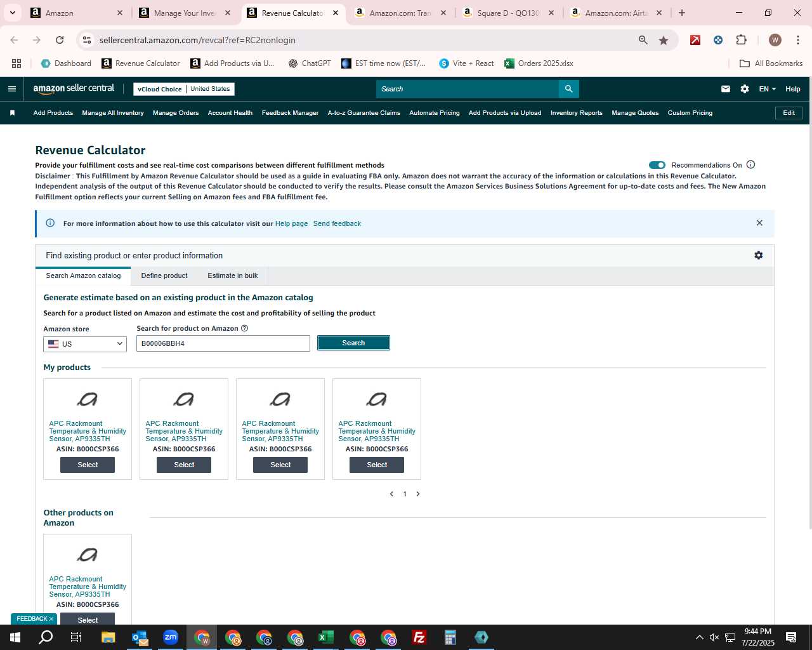Screen dimensions: 812x650
Task: Switch to Manage Your Inventory browser tab
Action: tap(185, 13)
